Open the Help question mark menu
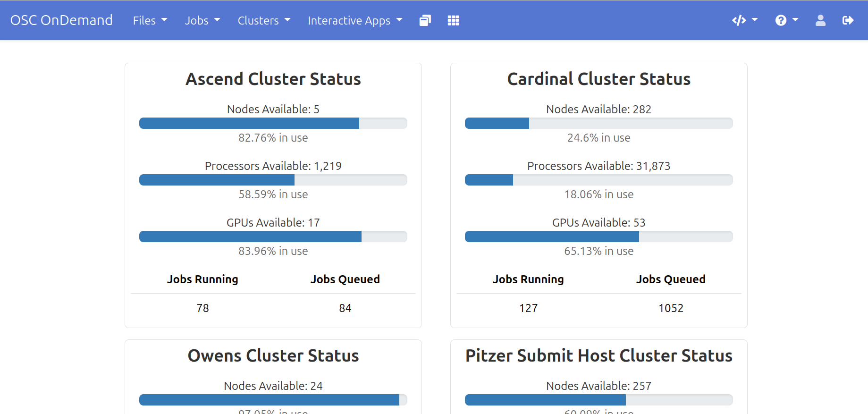 [x=786, y=20]
